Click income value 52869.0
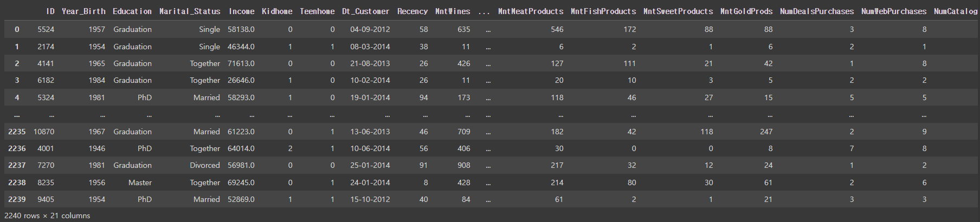Viewport: 980px width, 222px height. click(241, 199)
